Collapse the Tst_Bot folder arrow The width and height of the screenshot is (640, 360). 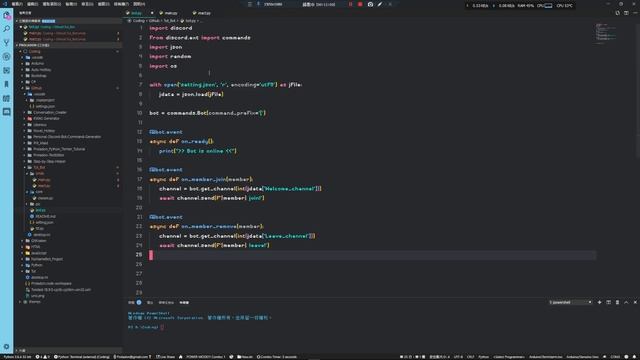25,167
